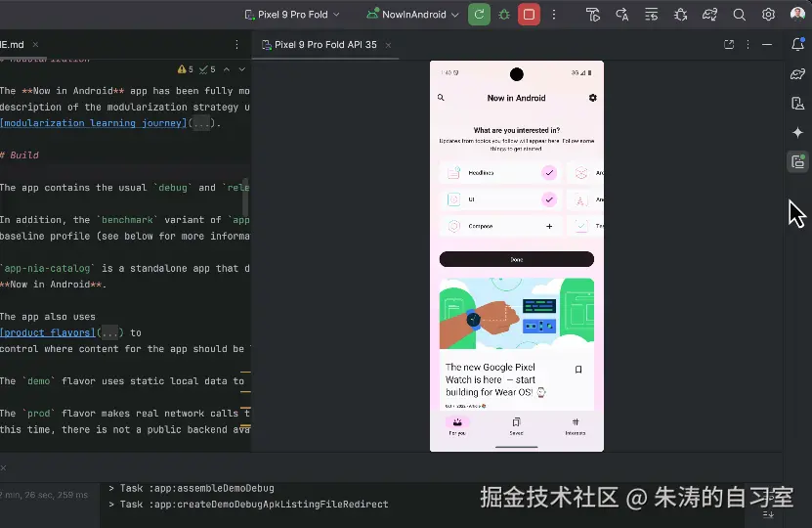Select Interests bottom navigation tab
This screenshot has height=528, width=812.
(x=576, y=426)
